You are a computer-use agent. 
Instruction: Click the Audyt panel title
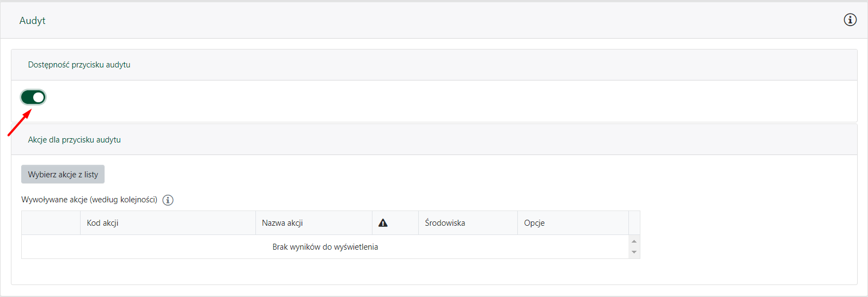tap(33, 21)
